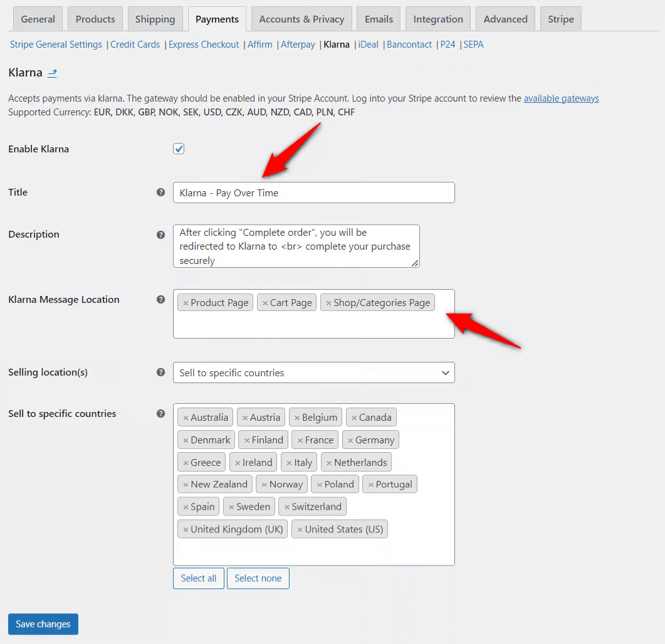Open Express Checkout settings

pyautogui.click(x=204, y=45)
